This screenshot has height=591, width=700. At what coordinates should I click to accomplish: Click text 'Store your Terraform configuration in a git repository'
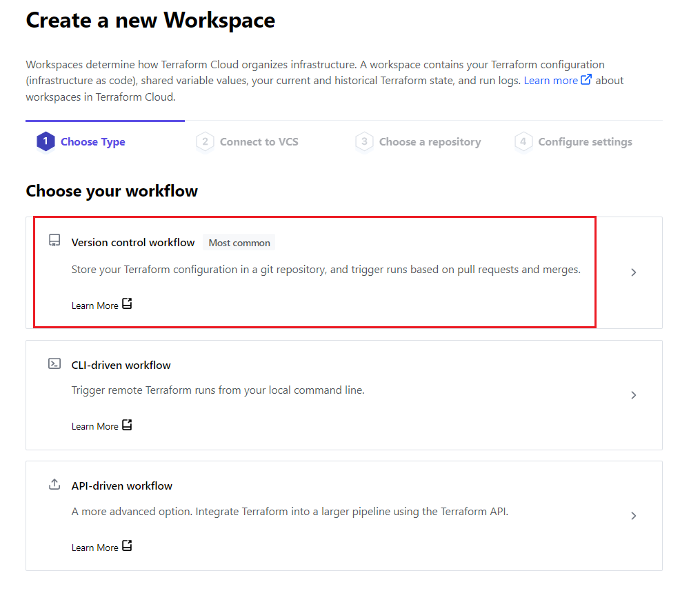click(x=199, y=270)
